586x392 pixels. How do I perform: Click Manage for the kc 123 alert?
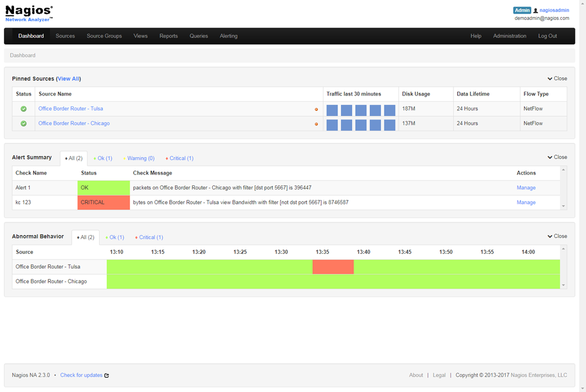pos(526,203)
